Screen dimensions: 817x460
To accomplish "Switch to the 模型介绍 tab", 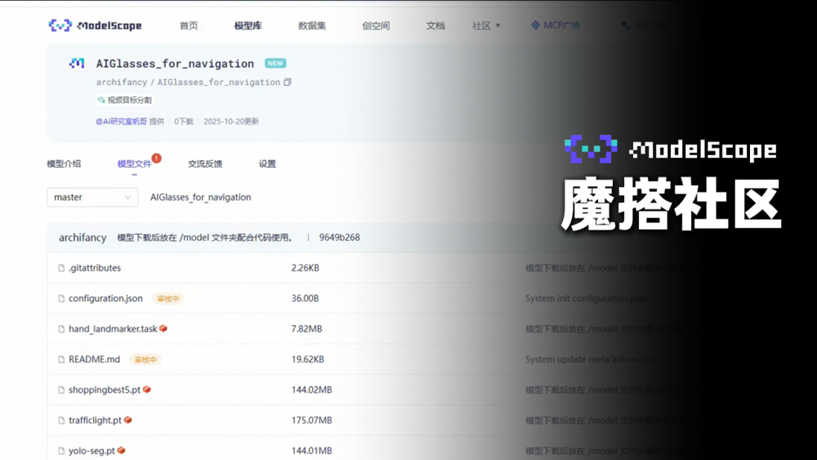I will (x=64, y=164).
